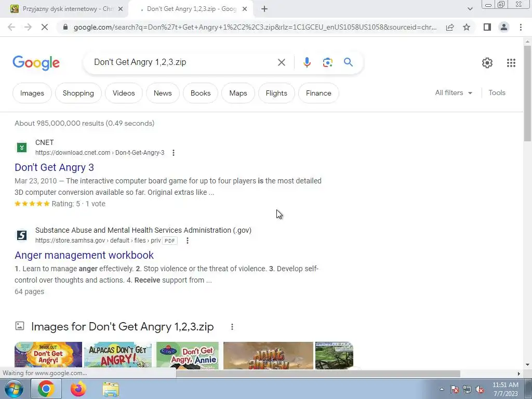Close the Przyjazny dysk internetowy tab

pos(121,9)
